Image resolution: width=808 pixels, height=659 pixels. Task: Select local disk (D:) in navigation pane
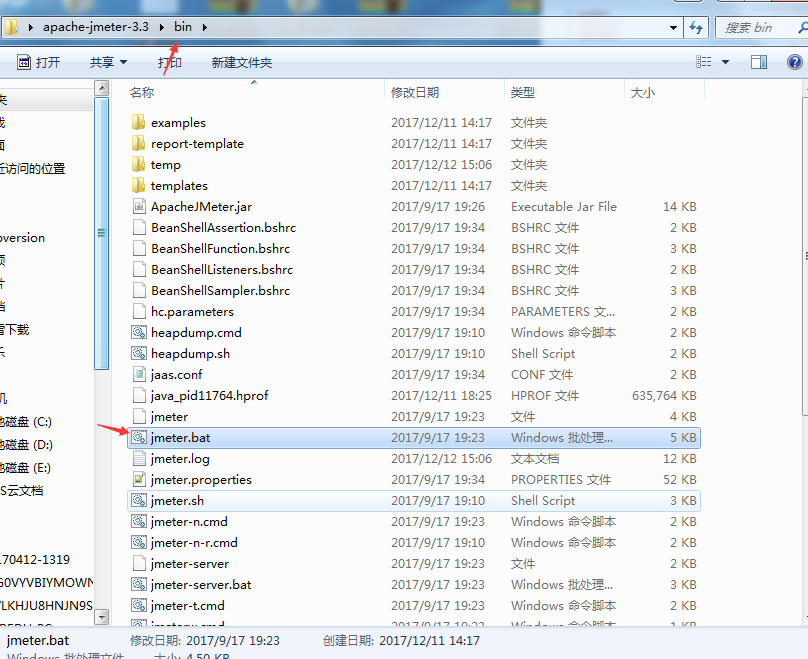(x=26, y=445)
